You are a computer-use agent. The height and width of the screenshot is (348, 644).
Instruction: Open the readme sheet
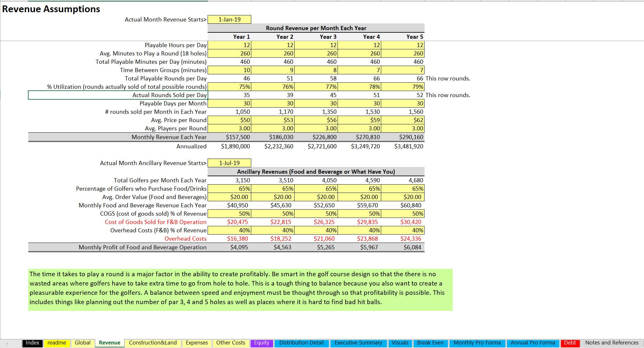pyautogui.click(x=56, y=343)
